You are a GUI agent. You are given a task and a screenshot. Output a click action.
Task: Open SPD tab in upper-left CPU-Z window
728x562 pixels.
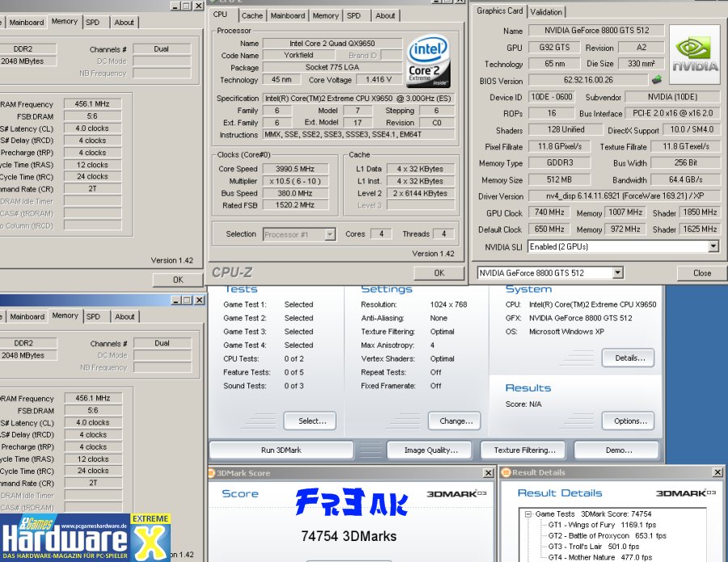coord(93,23)
